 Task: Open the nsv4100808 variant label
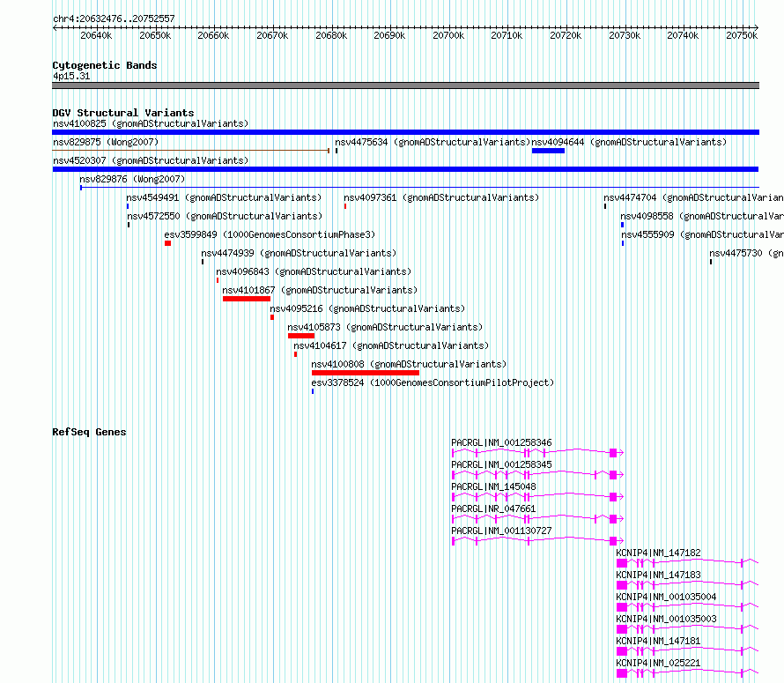coord(409,364)
